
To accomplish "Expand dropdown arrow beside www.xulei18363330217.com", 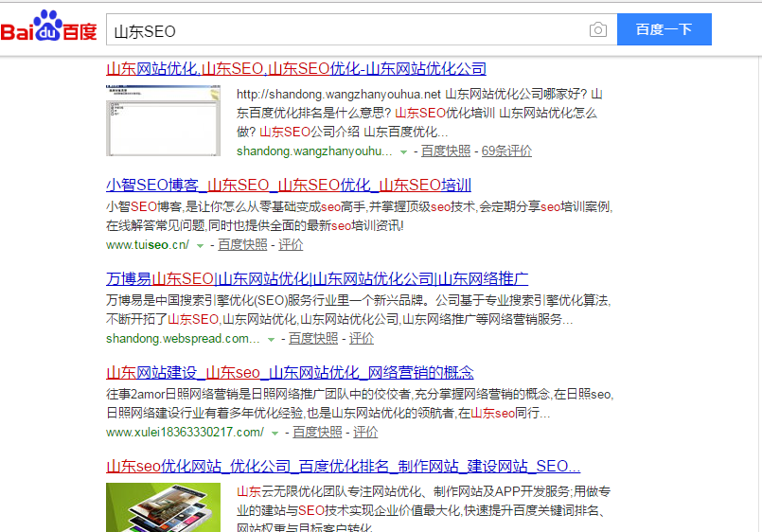I will 275,433.
